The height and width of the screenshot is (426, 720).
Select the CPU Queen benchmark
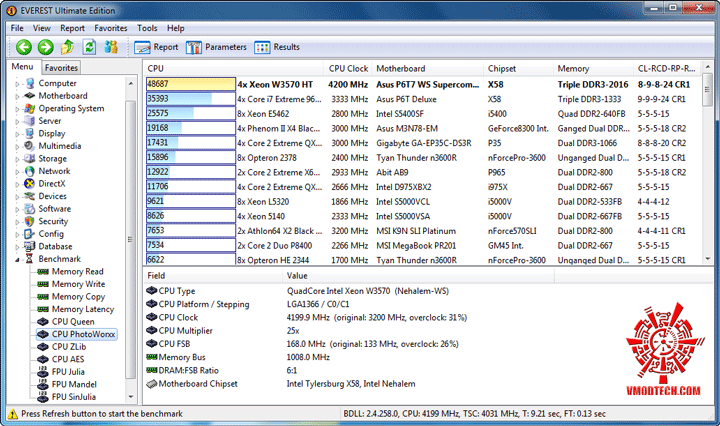73,322
